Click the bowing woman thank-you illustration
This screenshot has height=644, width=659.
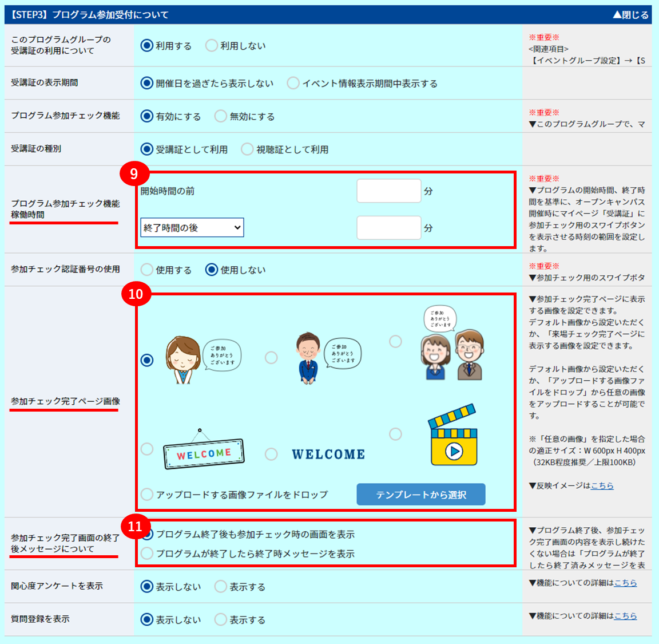204,359
